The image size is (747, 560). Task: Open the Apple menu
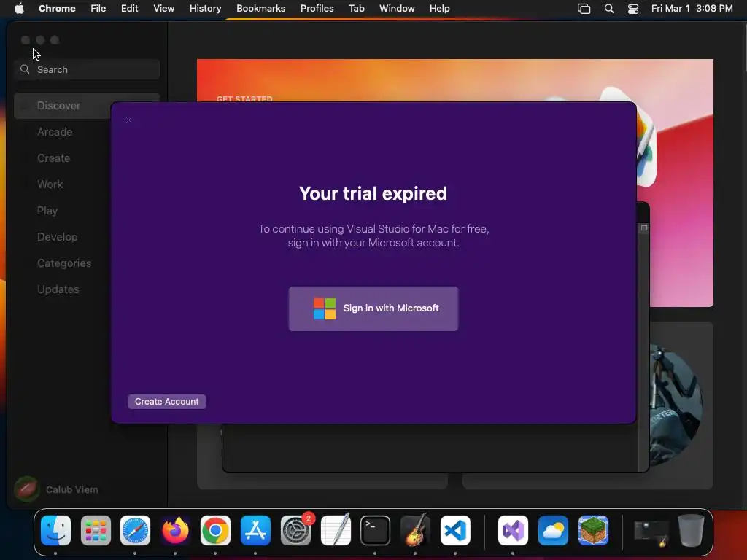point(19,9)
